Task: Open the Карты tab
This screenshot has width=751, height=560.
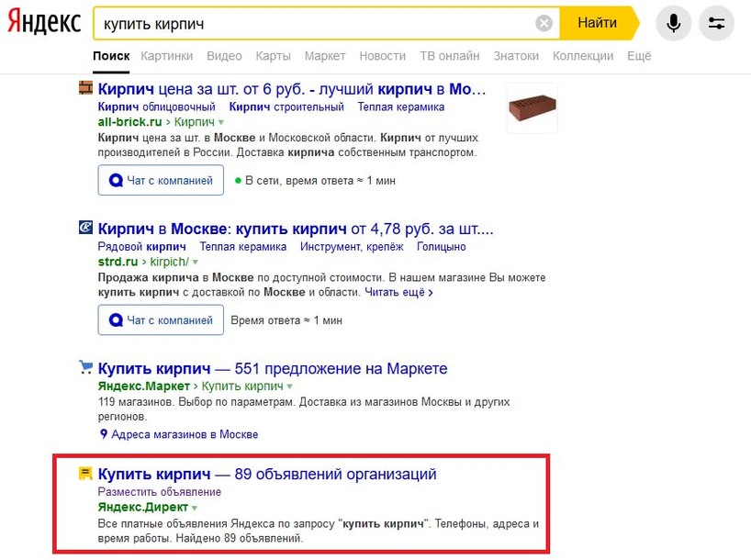Action: 273,56
